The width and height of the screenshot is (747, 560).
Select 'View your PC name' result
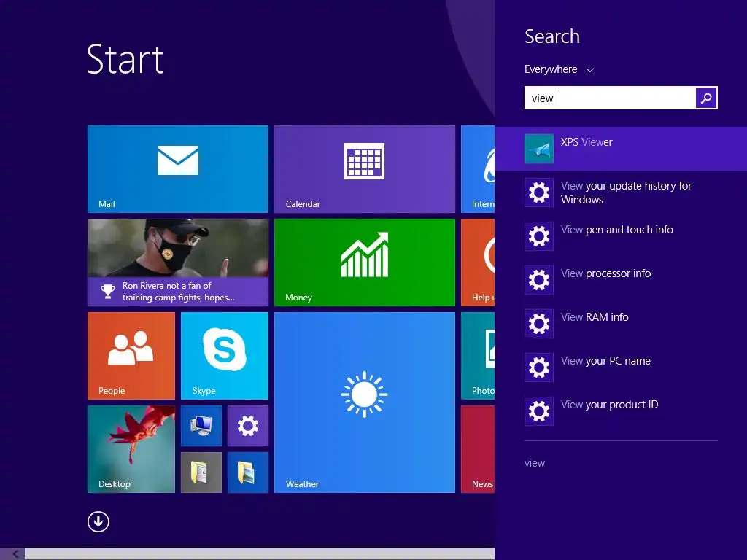(x=621, y=367)
